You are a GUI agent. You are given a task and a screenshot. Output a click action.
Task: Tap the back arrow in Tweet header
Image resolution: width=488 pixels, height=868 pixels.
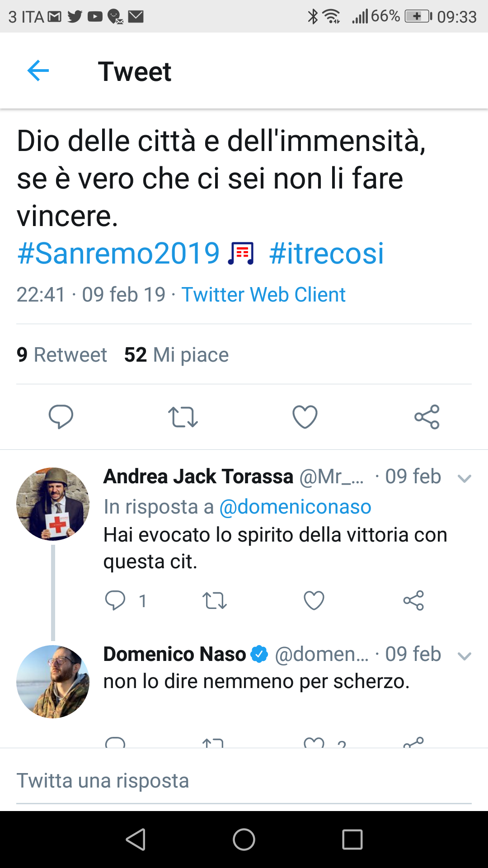(38, 71)
